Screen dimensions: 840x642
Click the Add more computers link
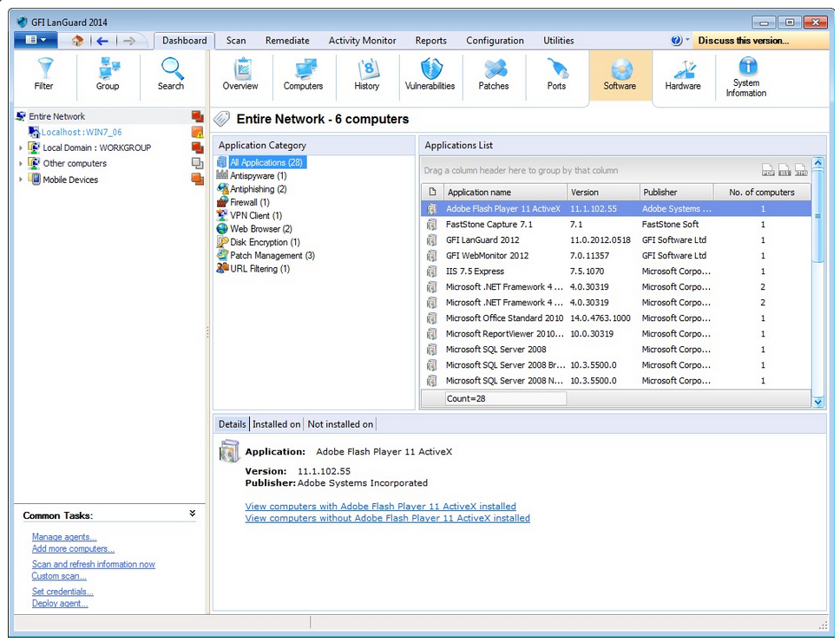click(74, 549)
